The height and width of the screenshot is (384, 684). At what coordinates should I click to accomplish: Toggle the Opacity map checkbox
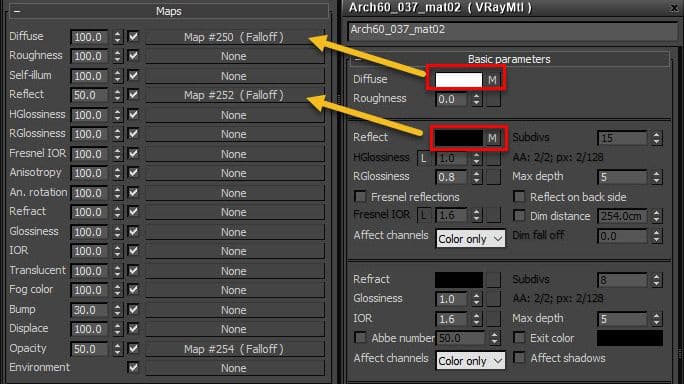[133, 349]
